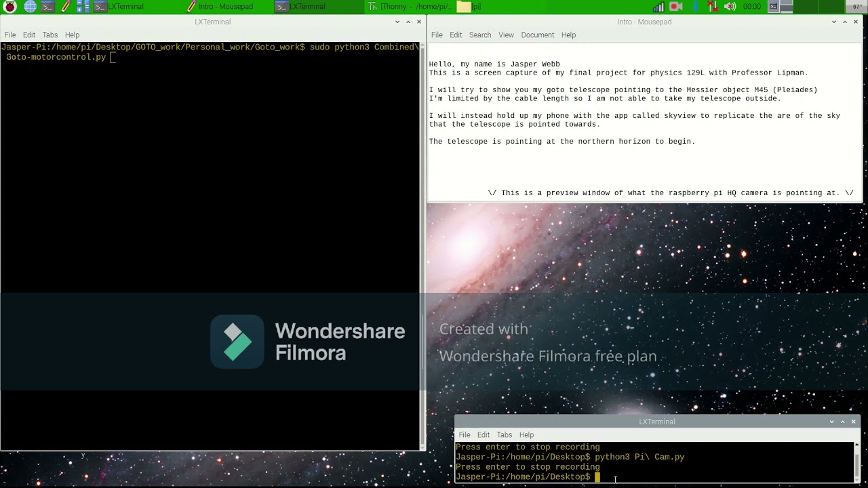868x488 pixels.
Task: Open Tabs menu in the Goto-motorcontrol terminal
Action: tap(50, 35)
